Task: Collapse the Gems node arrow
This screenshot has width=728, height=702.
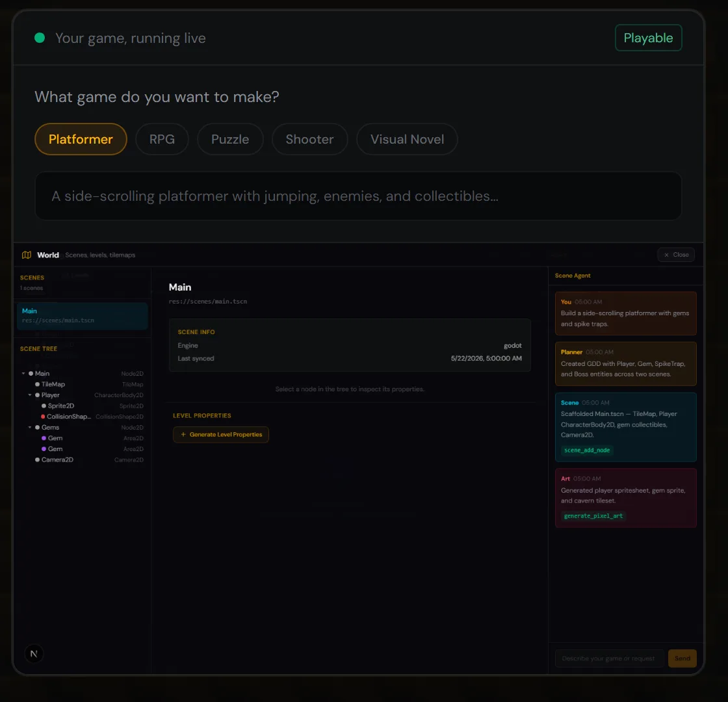Action: point(30,427)
